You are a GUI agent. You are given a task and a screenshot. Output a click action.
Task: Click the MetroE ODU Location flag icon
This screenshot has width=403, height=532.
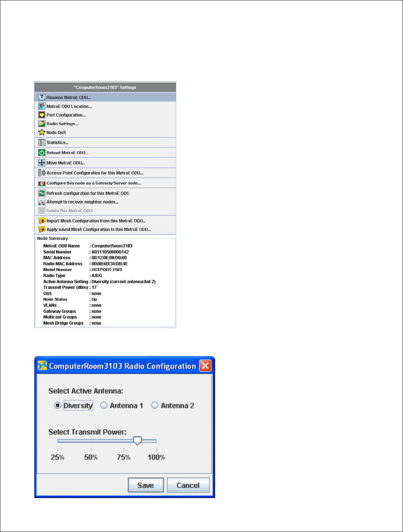tap(42, 106)
